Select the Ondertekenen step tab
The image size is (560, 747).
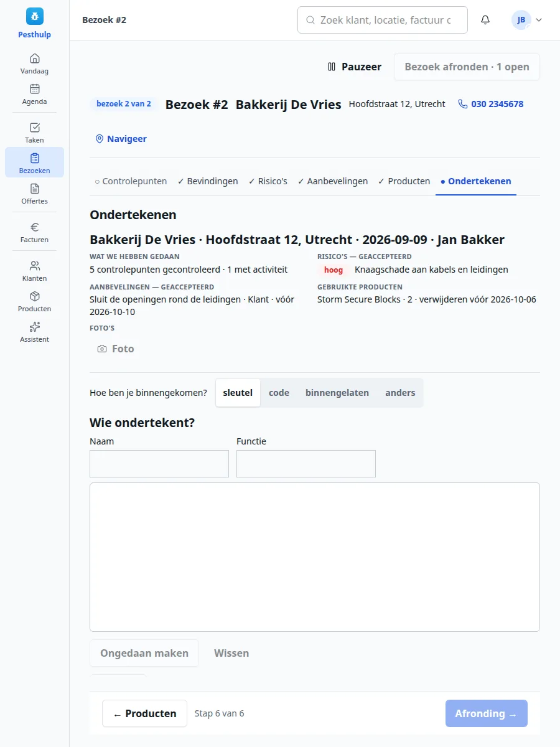[x=476, y=181]
